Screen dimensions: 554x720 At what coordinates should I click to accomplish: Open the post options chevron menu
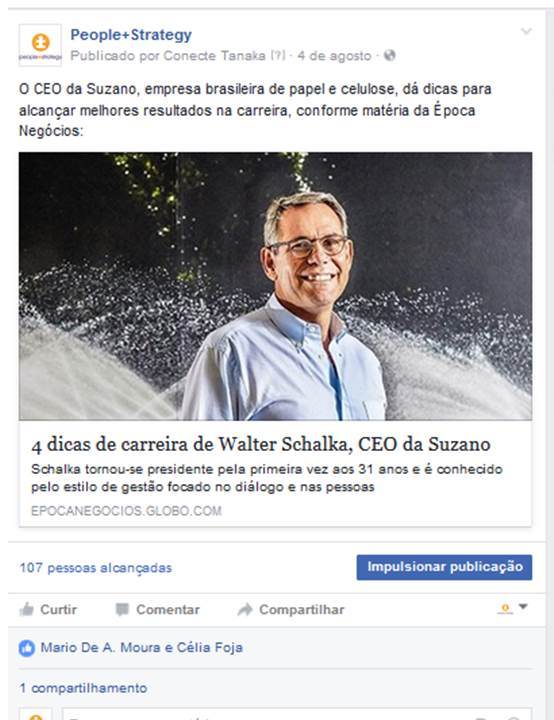[526, 31]
